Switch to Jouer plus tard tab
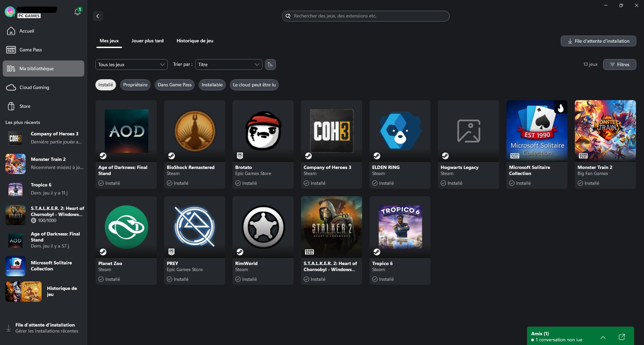 (x=148, y=41)
